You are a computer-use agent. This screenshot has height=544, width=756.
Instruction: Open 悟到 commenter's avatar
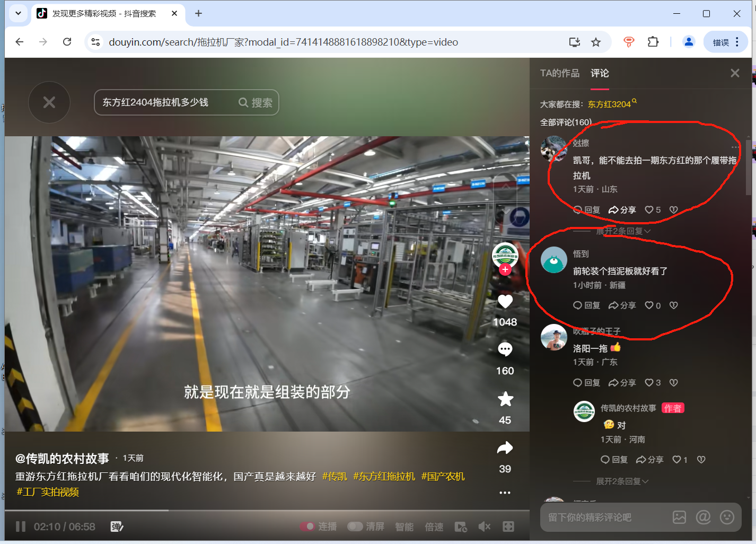coord(554,260)
